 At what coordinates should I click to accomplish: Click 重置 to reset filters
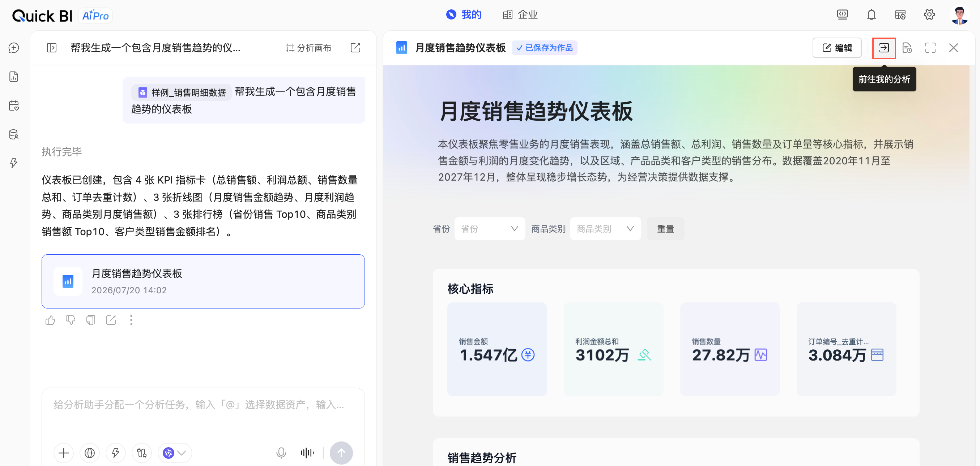[665, 229]
